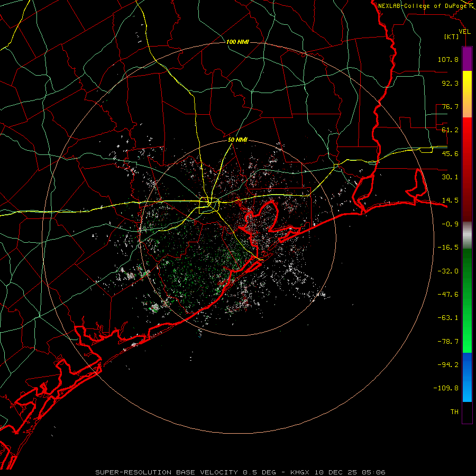This screenshot has height=476, width=476.
Task: Click the 100 NMI range ring label
Action: coord(237,42)
